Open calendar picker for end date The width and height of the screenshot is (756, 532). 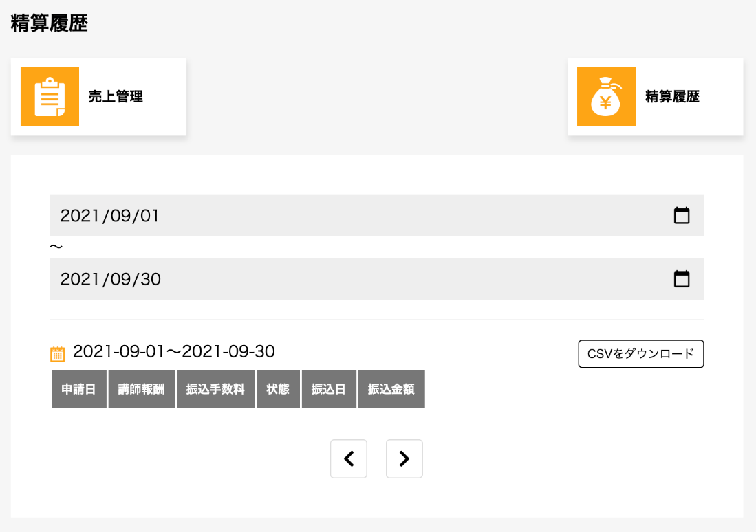[x=681, y=279]
